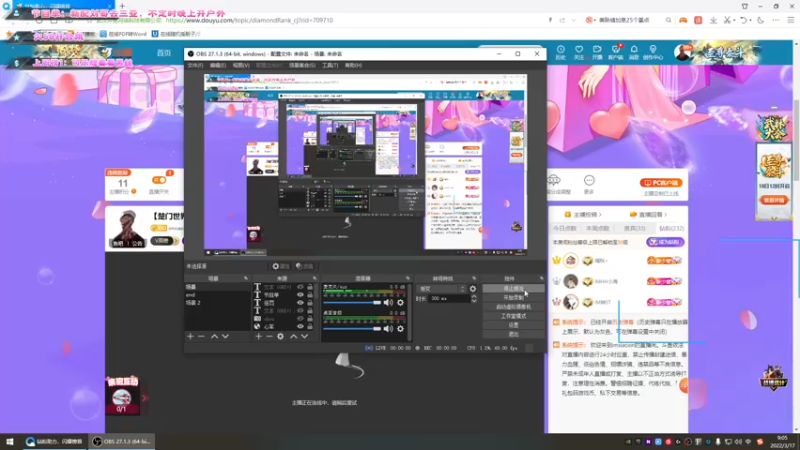The height and width of the screenshot is (450, 800).
Task: Open 桌面音频 audio settings gear
Action: coord(401,329)
